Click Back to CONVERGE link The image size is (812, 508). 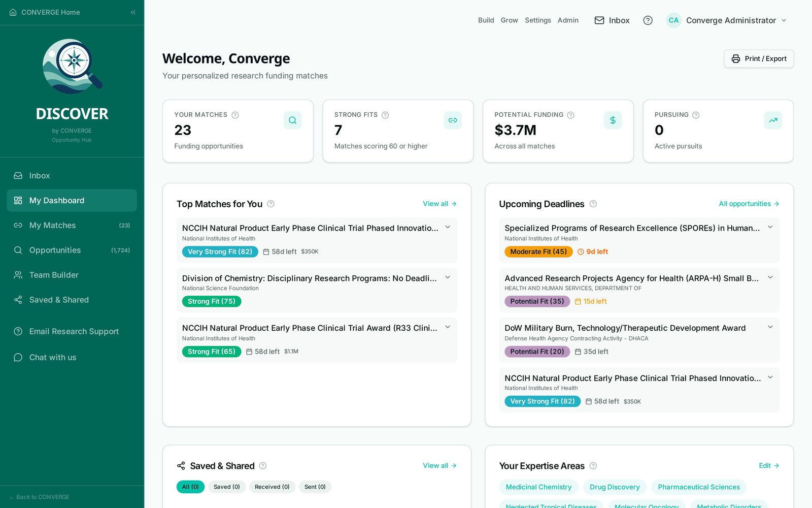click(x=40, y=497)
